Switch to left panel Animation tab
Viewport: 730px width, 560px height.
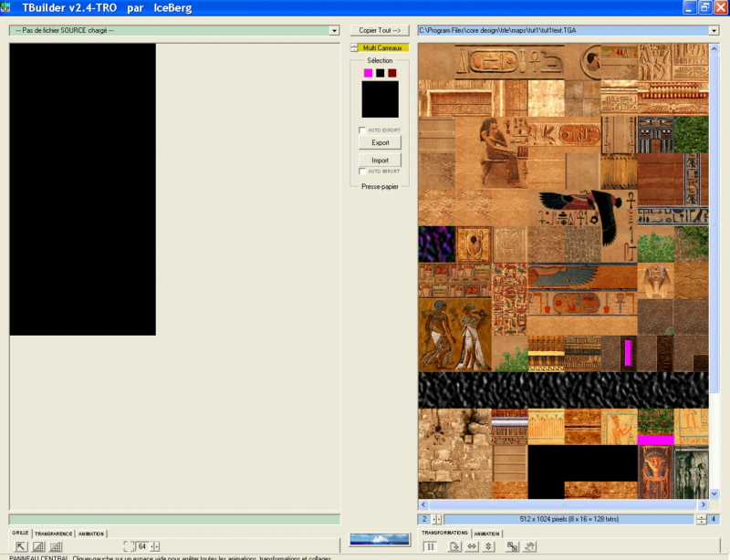[x=90, y=534]
